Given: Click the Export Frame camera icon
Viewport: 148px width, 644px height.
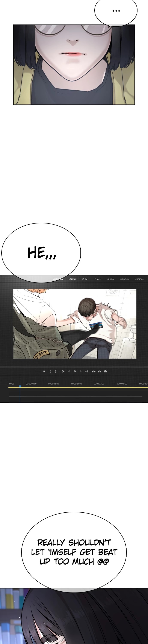Looking at the screenshot, I should [105, 371].
